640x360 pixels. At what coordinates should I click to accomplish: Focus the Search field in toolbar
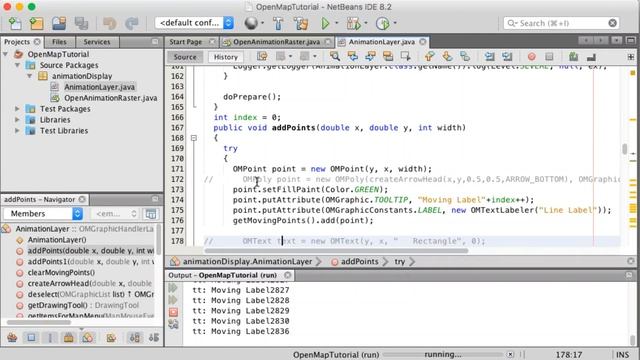tap(561, 23)
